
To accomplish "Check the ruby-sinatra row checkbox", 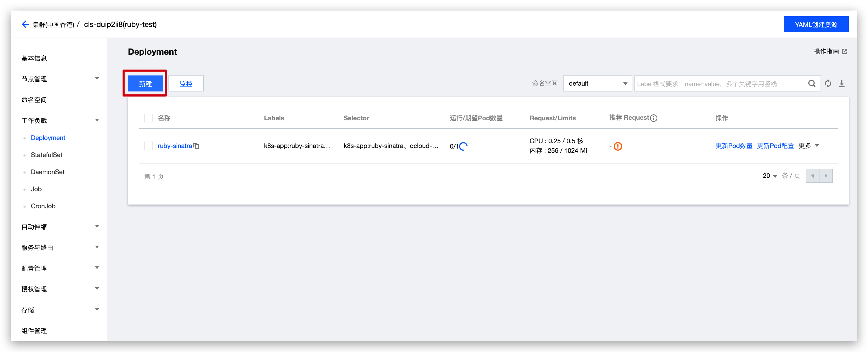I will [x=148, y=146].
